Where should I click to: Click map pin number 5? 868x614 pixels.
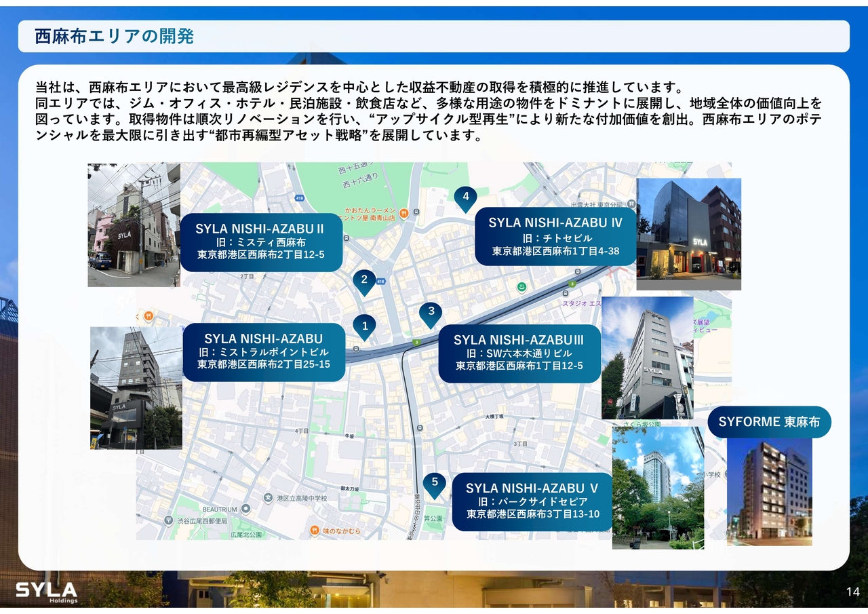click(434, 483)
